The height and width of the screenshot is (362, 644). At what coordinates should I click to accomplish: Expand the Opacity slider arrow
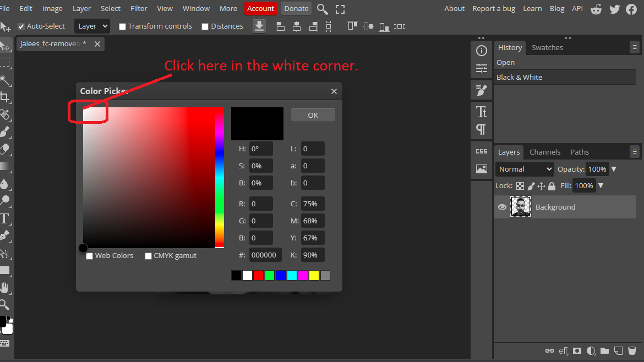tap(614, 169)
